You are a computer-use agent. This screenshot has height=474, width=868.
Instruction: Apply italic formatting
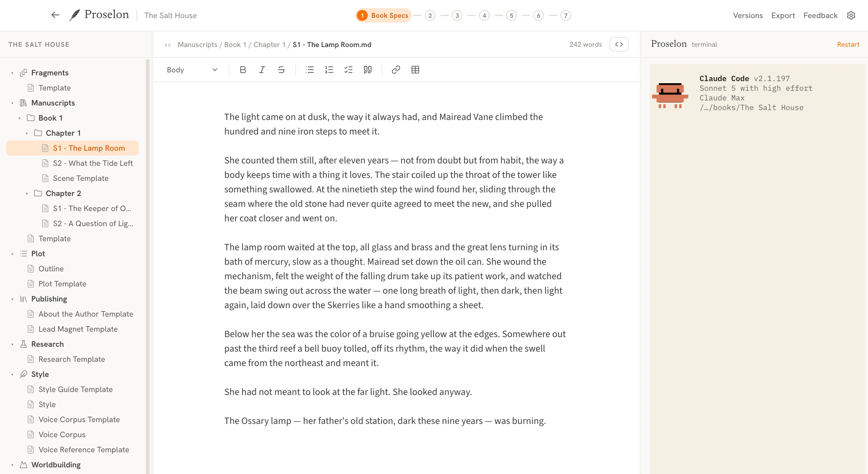coord(262,70)
